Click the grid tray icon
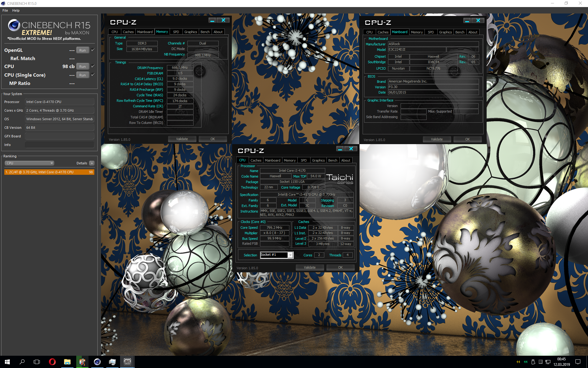Viewport: 588px width, 368px height. (x=541, y=362)
